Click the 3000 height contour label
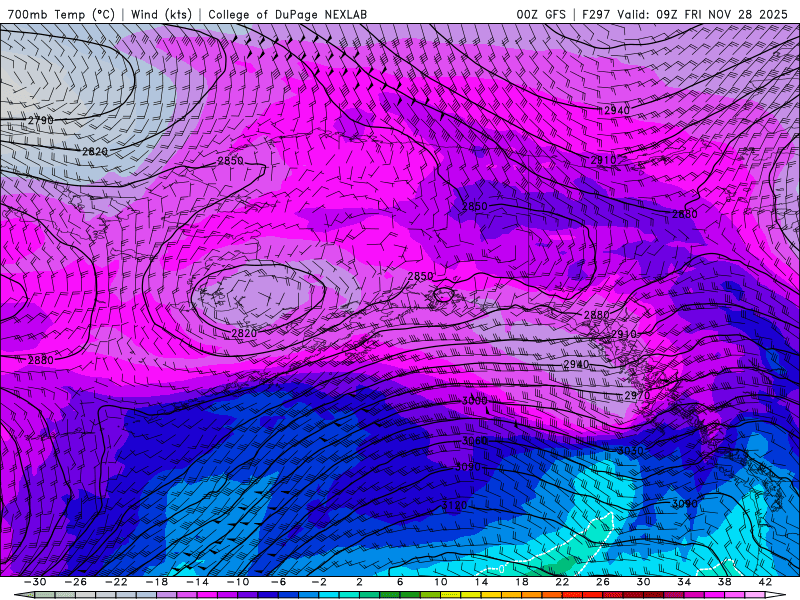This screenshot has width=800, height=600. coord(474,401)
